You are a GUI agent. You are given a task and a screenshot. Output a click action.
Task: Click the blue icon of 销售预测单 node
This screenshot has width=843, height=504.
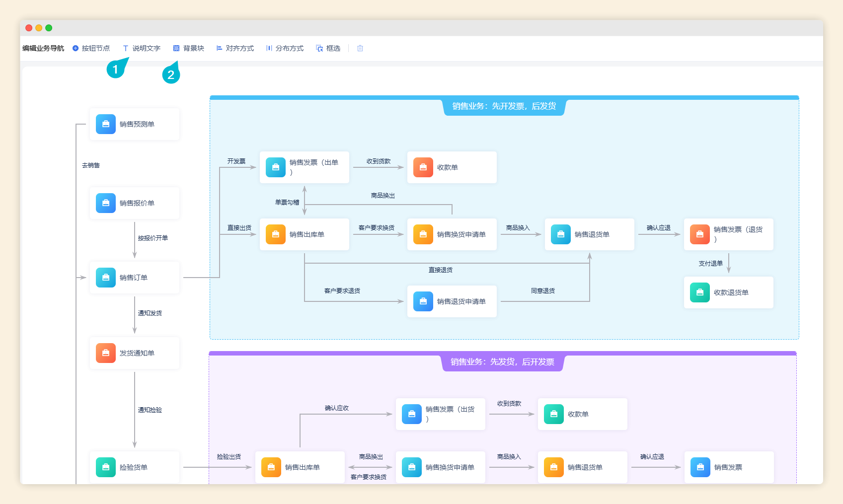106,124
